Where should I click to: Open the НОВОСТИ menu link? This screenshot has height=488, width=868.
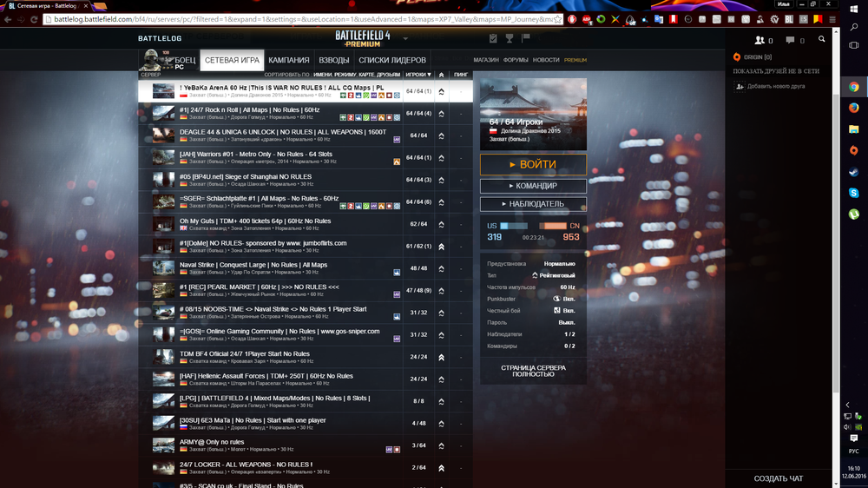click(546, 60)
